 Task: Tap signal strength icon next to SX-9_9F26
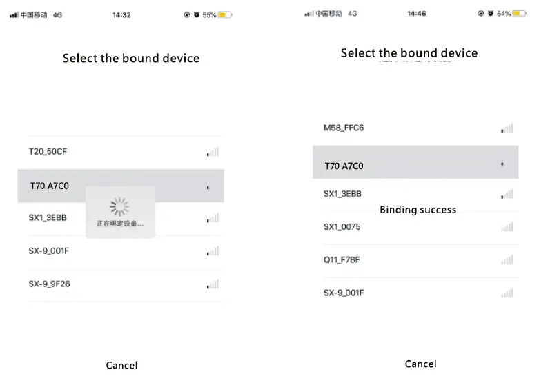pyautogui.click(x=213, y=284)
